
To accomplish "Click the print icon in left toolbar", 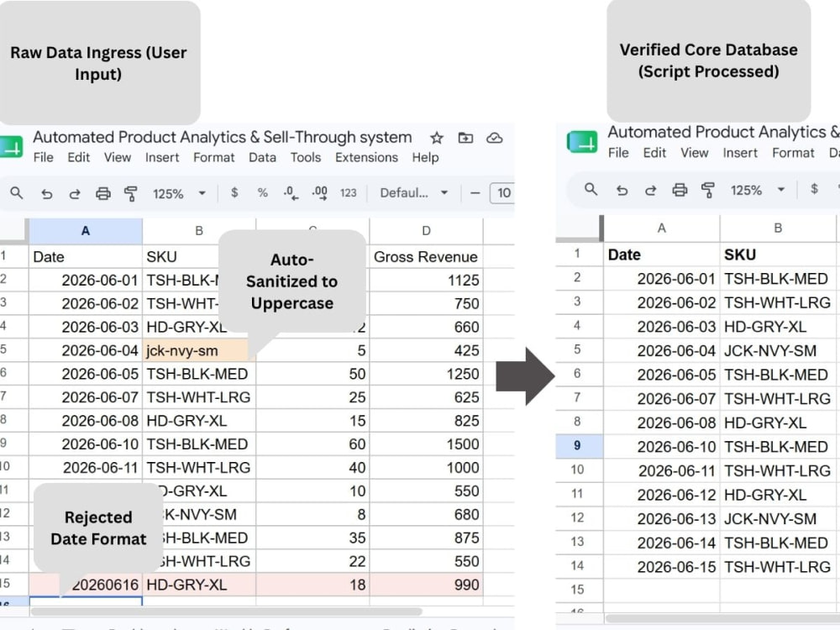I will [x=102, y=193].
